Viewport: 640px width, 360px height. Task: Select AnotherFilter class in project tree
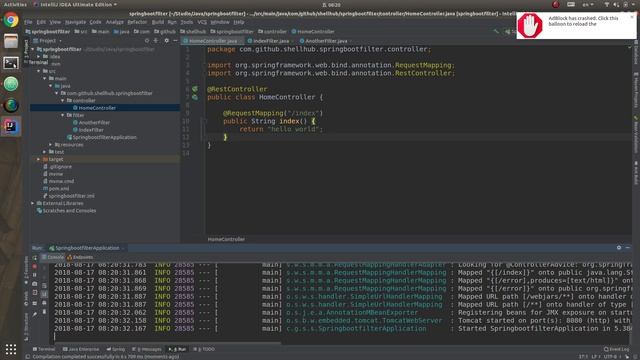tap(94, 122)
